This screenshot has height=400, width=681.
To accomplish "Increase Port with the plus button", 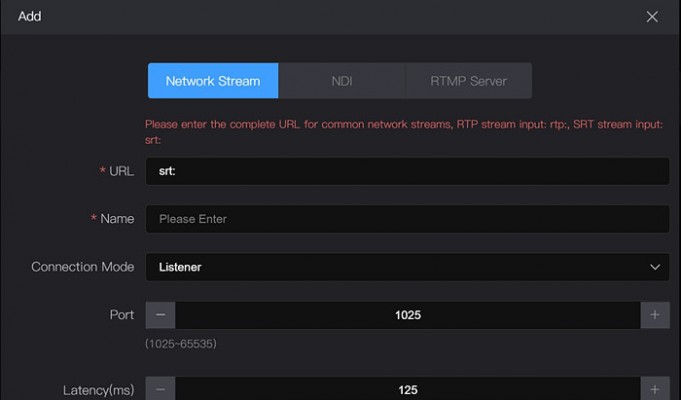I will (655, 315).
